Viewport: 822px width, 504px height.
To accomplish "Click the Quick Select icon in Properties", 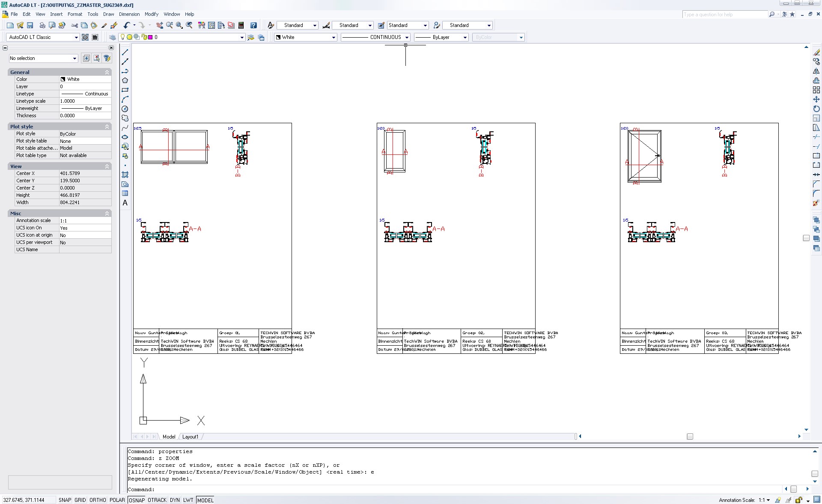I will 107,58.
